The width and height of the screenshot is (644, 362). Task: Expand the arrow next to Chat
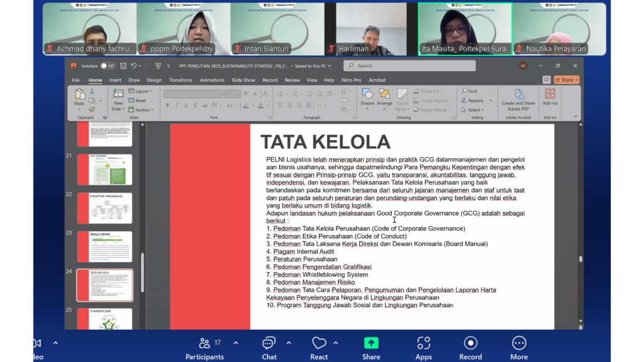[x=289, y=343]
